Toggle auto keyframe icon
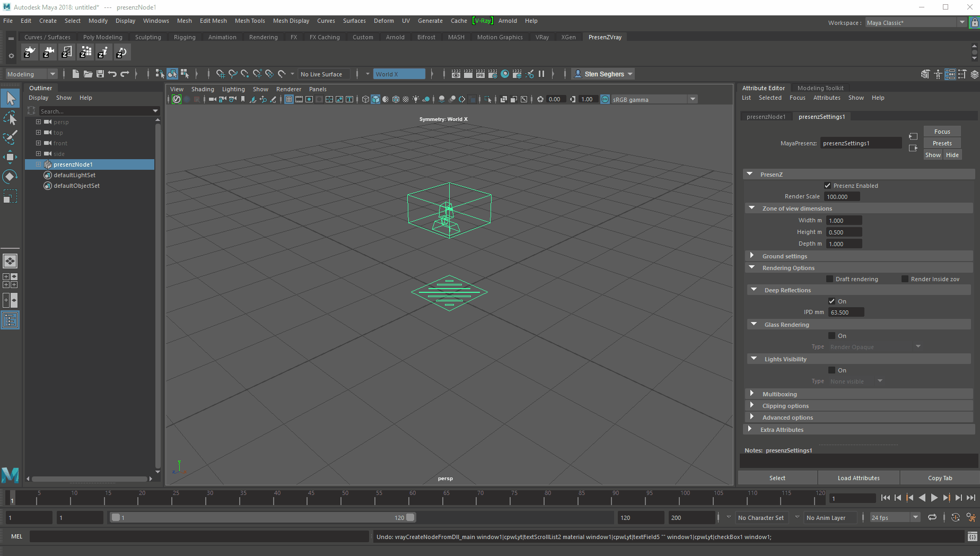Viewport: 980px width, 556px height. pyautogui.click(x=955, y=517)
